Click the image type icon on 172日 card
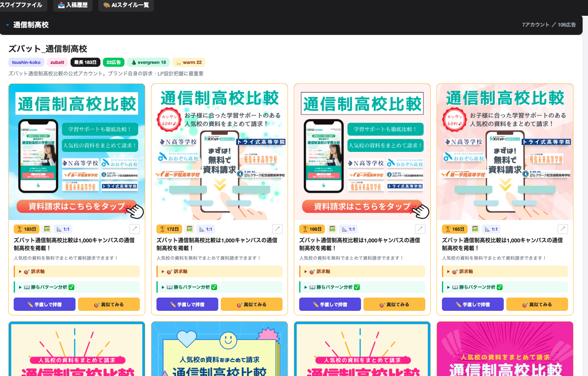 tap(190, 229)
